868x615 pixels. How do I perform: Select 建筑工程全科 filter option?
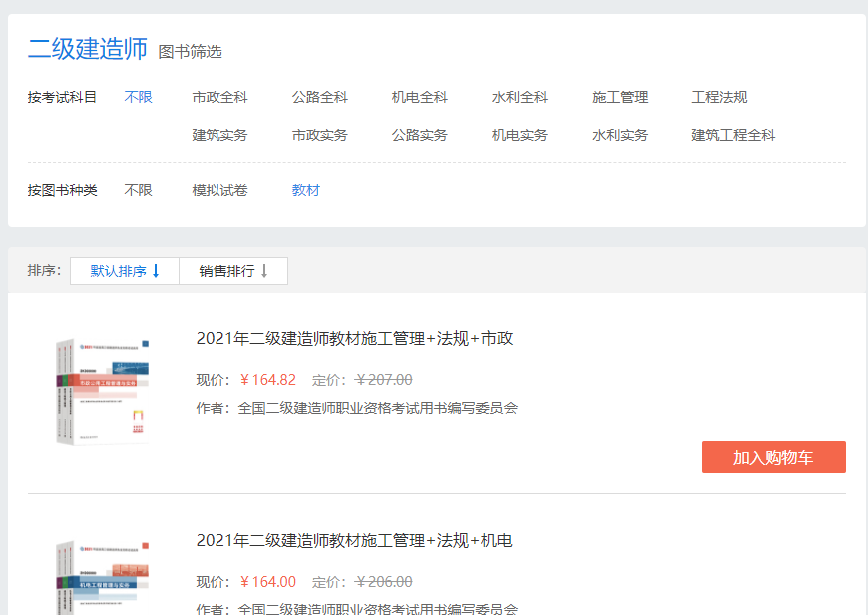[x=733, y=135]
